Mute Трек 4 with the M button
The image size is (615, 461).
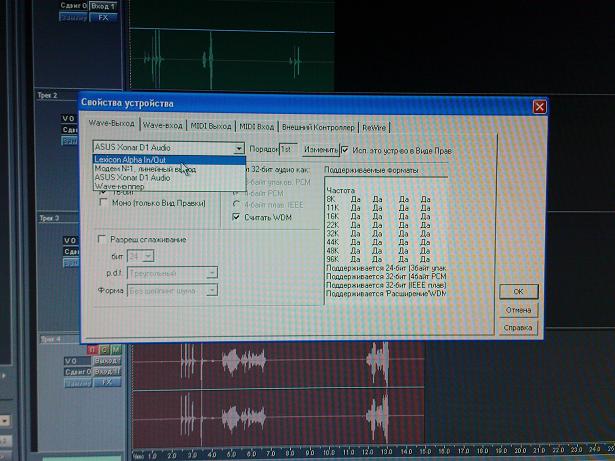(115, 349)
